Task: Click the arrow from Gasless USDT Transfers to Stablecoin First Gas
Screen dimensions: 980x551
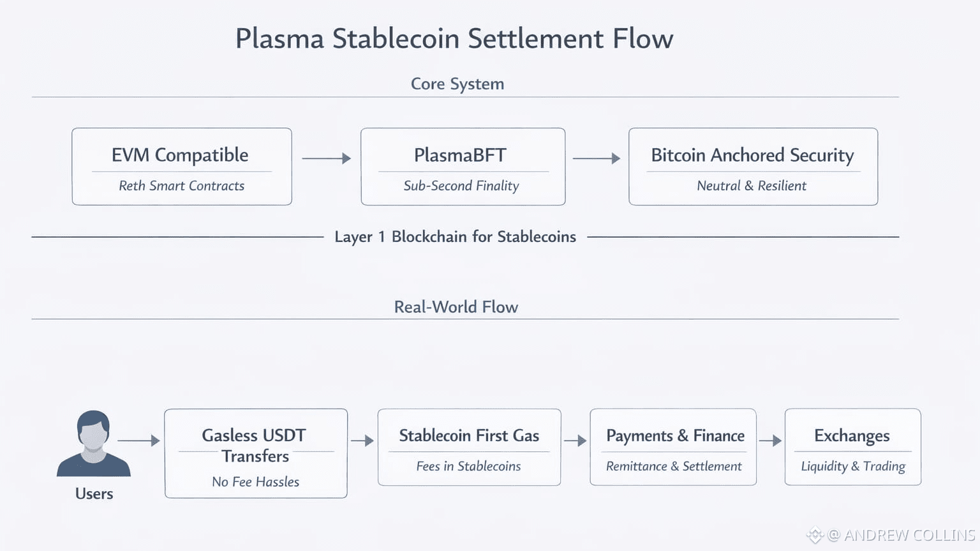Action: tap(362, 441)
